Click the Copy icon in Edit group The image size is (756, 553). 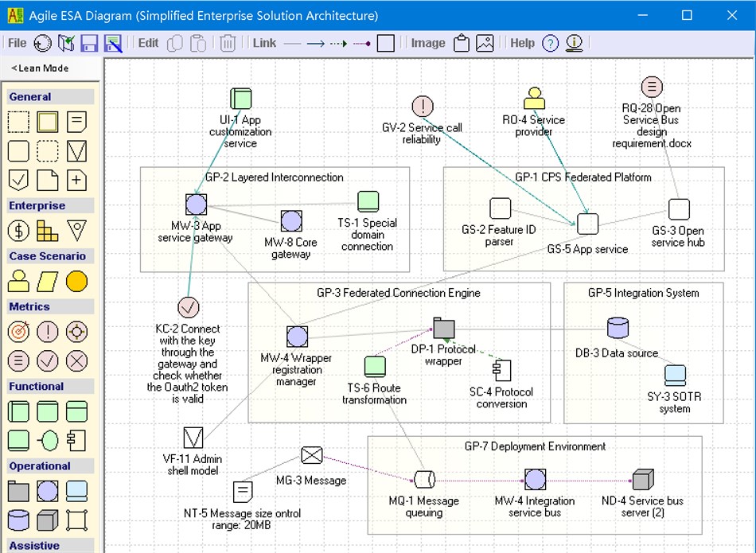(174, 44)
